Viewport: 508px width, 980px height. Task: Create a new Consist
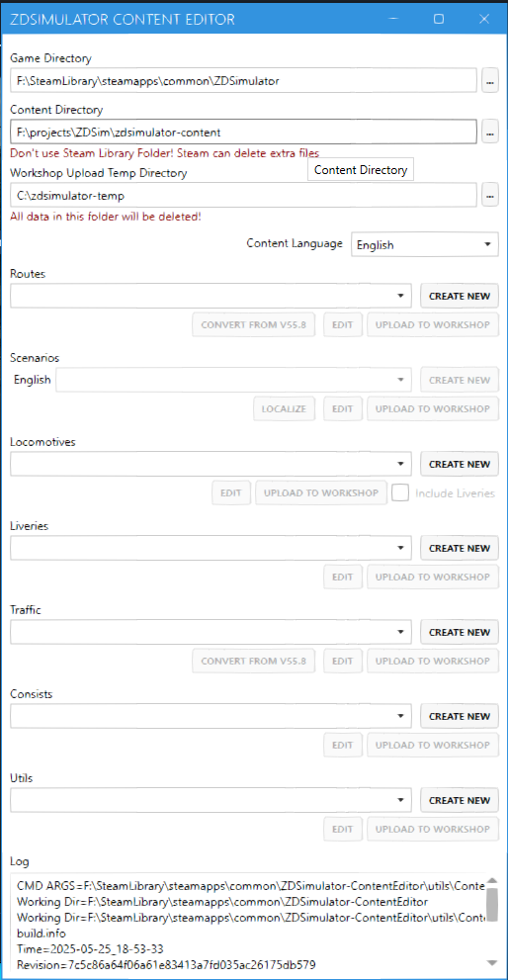click(460, 716)
